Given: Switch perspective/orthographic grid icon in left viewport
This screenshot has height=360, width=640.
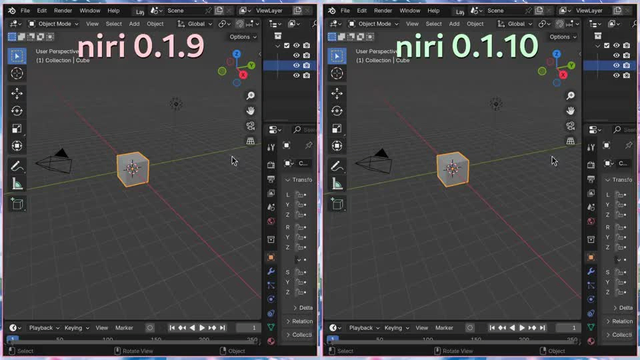Looking at the screenshot, I should tap(250, 141).
